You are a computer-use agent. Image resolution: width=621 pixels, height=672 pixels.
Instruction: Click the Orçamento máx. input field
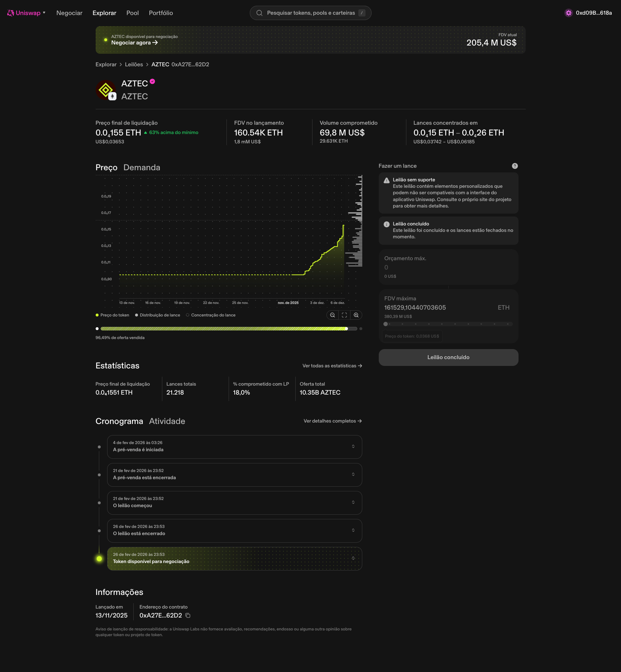point(448,267)
